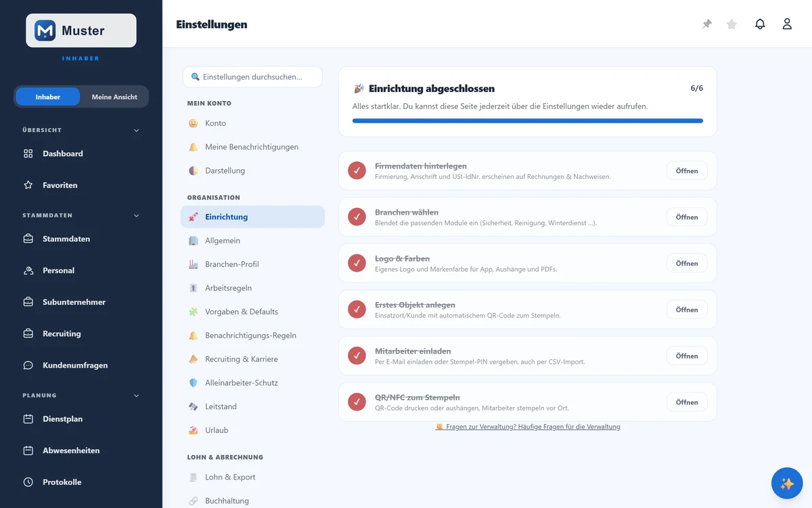Toggle checkmark for Logo & Farben
The height and width of the screenshot is (508, 812).
coord(357,263)
